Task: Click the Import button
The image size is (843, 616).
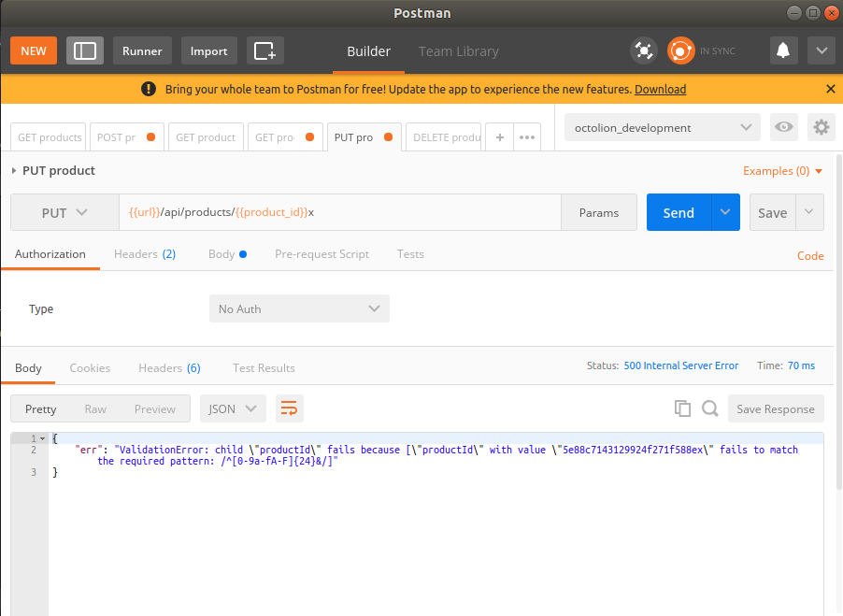Action: (208, 51)
